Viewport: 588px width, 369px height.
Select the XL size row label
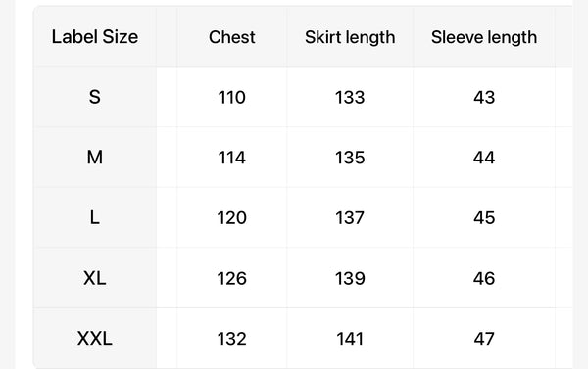(x=95, y=278)
